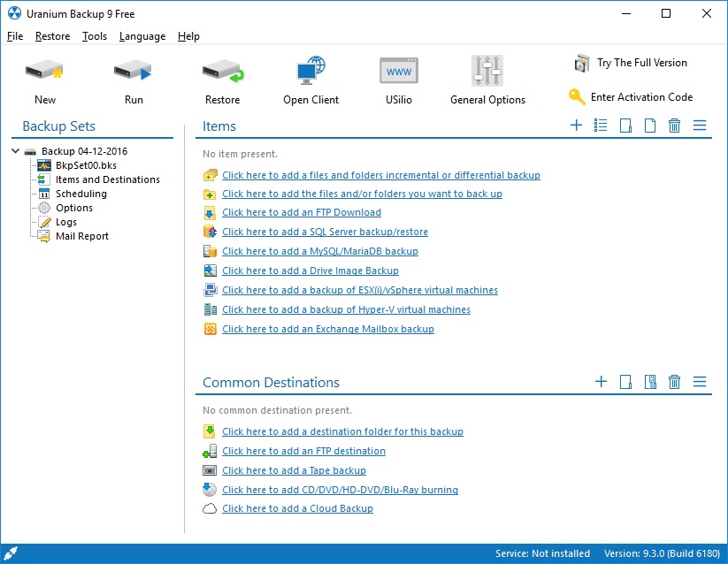Open the item list view icon
The image size is (728, 564).
[x=601, y=126]
